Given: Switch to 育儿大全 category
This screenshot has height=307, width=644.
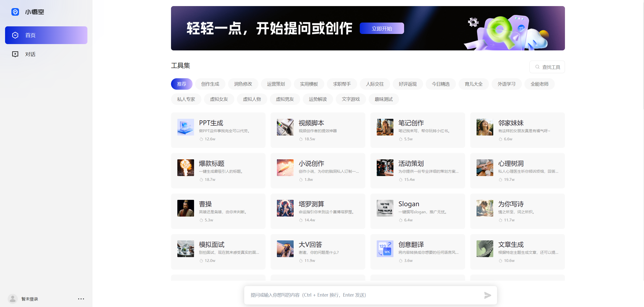Looking at the screenshot, I should [x=473, y=84].
